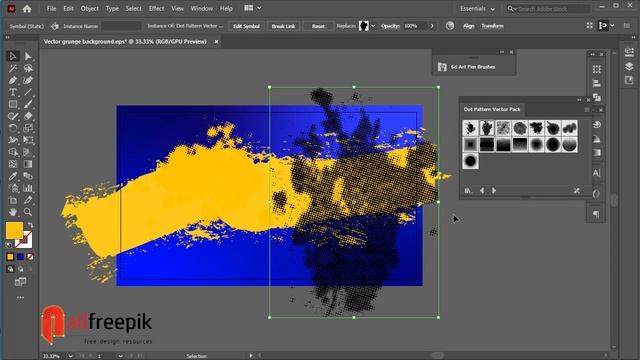Enable Draw Normal mode
Screen dimensions: 640x360
[10, 269]
